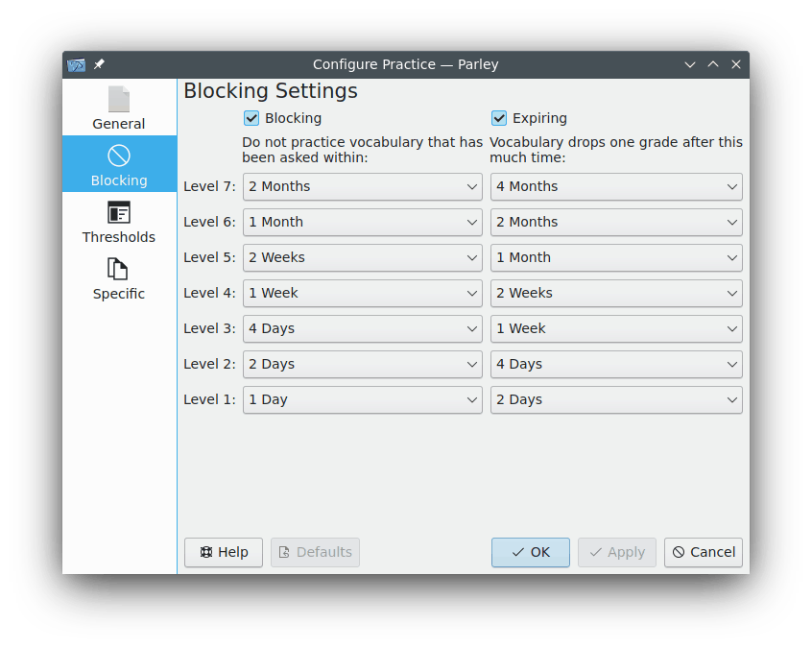
Task: Open Level 4 blocking dropdown showing 1 Week
Action: [x=362, y=293]
